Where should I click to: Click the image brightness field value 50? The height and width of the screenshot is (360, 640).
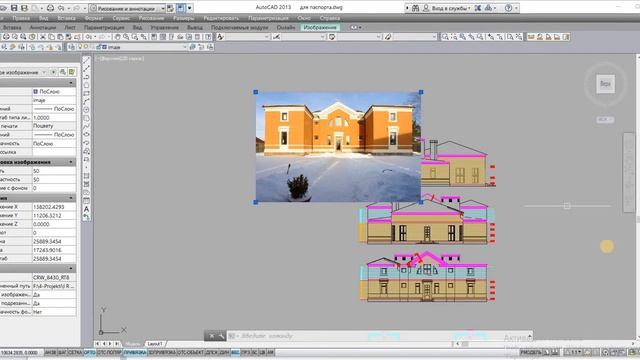coord(54,171)
